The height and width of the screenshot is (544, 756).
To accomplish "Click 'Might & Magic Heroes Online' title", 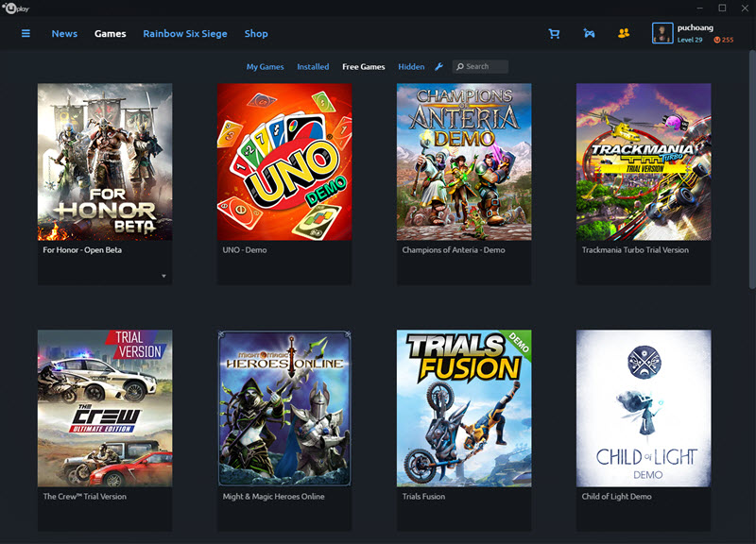I will tap(273, 496).
